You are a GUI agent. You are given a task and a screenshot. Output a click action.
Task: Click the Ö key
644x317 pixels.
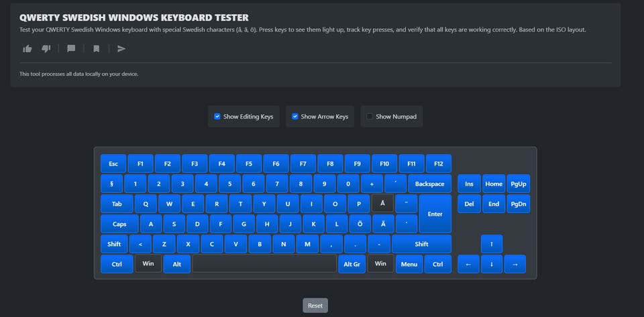(x=360, y=224)
